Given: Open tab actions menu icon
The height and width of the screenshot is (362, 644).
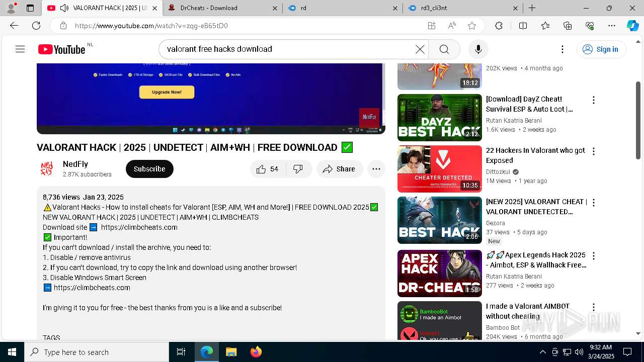Looking at the screenshot, I should tap(30, 8).
